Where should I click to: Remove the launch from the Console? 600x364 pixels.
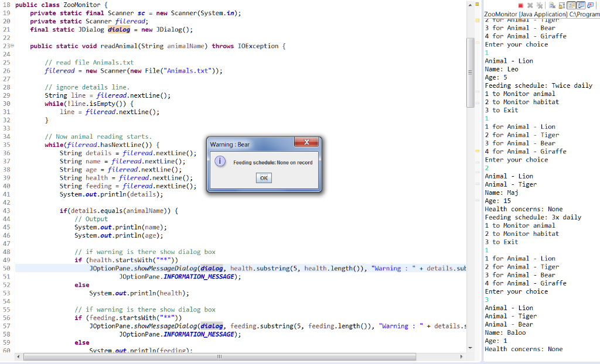click(x=530, y=5)
